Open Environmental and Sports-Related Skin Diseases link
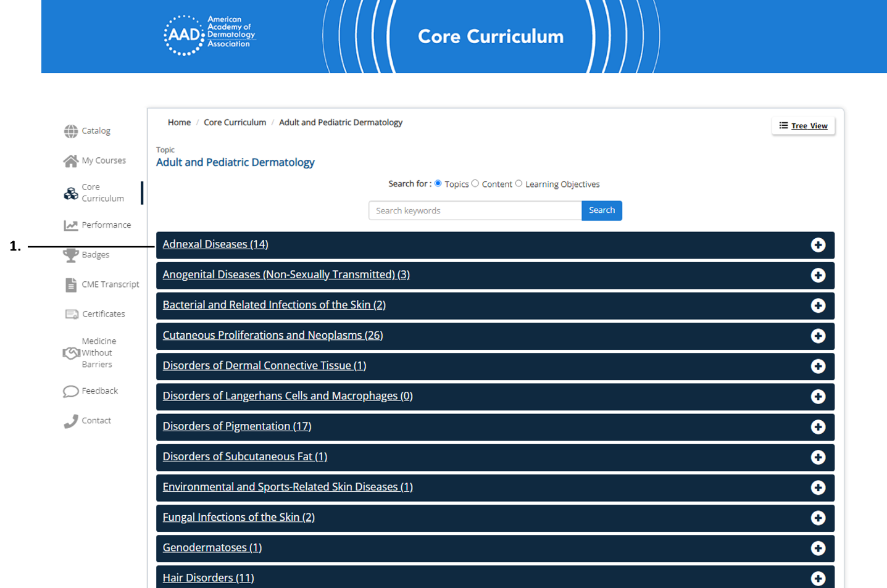Image resolution: width=887 pixels, height=588 pixels. tap(288, 487)
